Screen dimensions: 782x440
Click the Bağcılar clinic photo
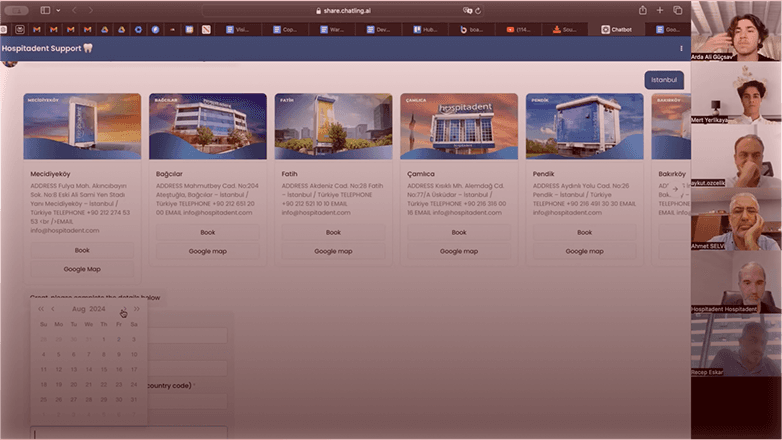tap(208, 126)
